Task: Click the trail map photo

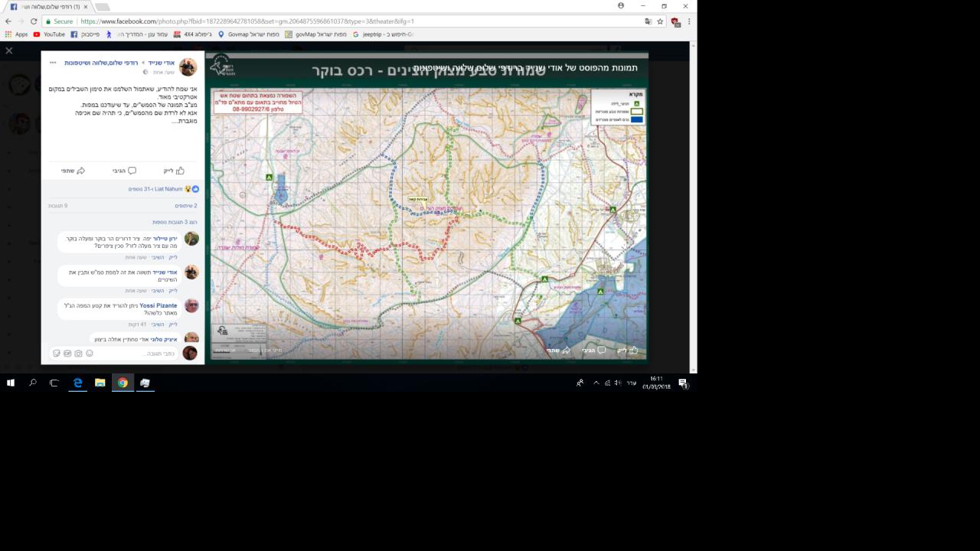Action: (429, 222)
